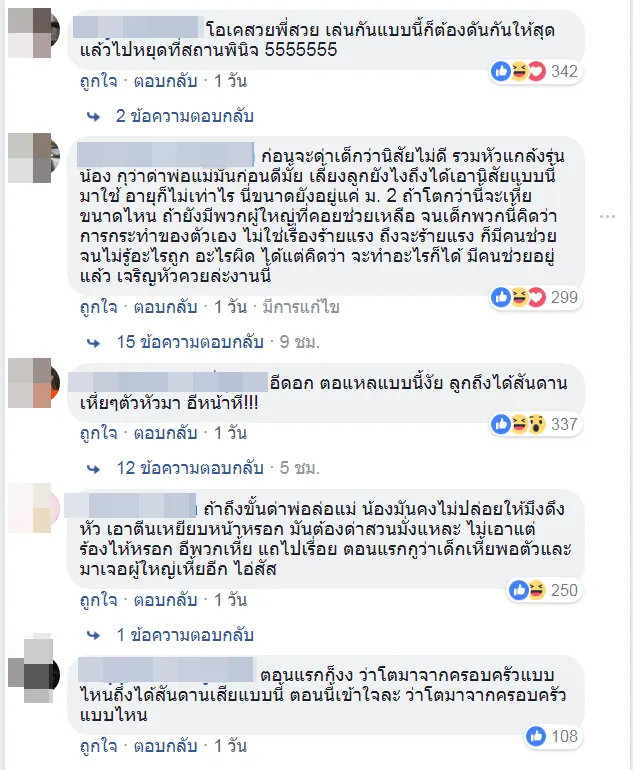The width and height of the screenshot is (633, 770).
Task: Open the reactions on the 299-reaction comment
Action: [535, 297]
